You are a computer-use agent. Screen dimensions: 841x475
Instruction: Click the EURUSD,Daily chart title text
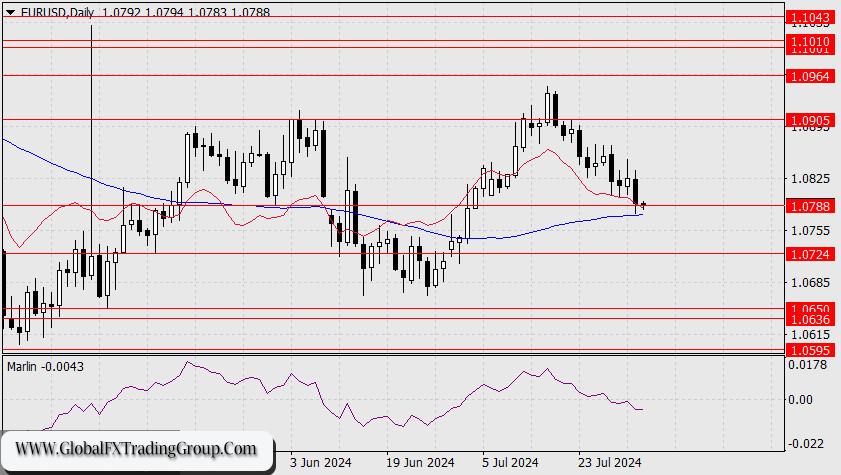57,12
